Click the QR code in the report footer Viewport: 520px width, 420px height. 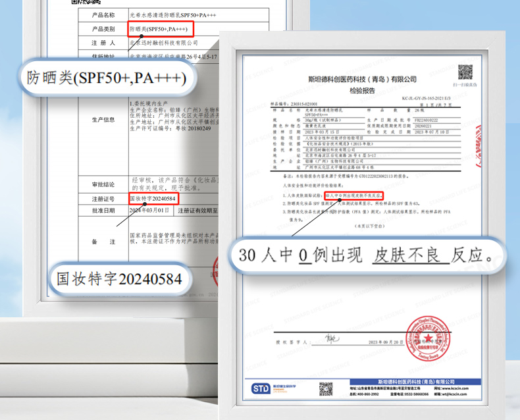coord(326,389)
